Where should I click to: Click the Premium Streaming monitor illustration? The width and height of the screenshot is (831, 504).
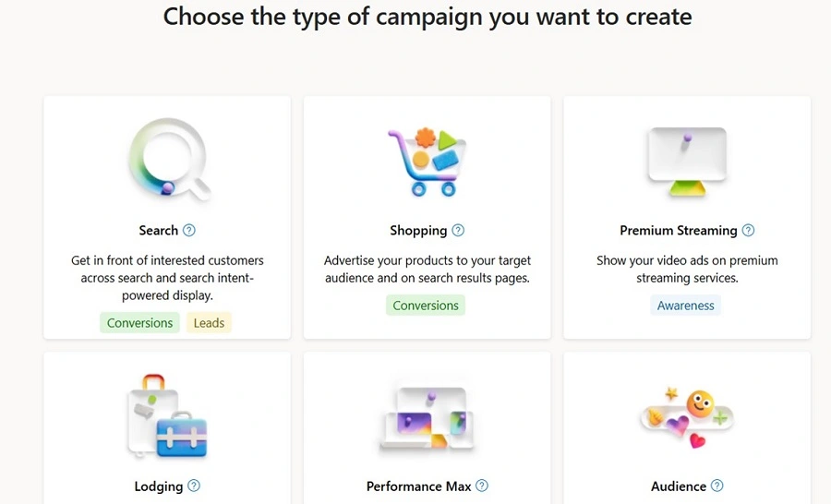[687, 160]
